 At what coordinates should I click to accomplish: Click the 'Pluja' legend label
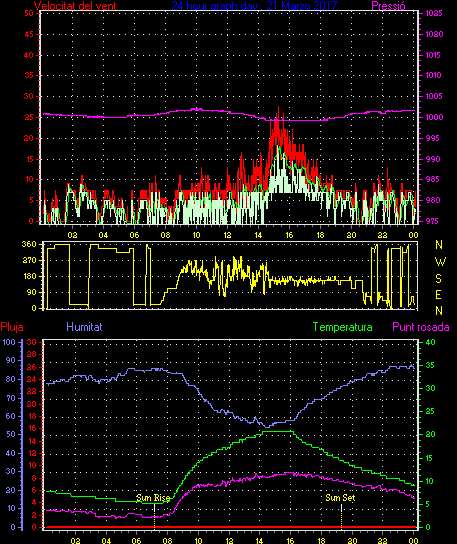tap(12, 327)
